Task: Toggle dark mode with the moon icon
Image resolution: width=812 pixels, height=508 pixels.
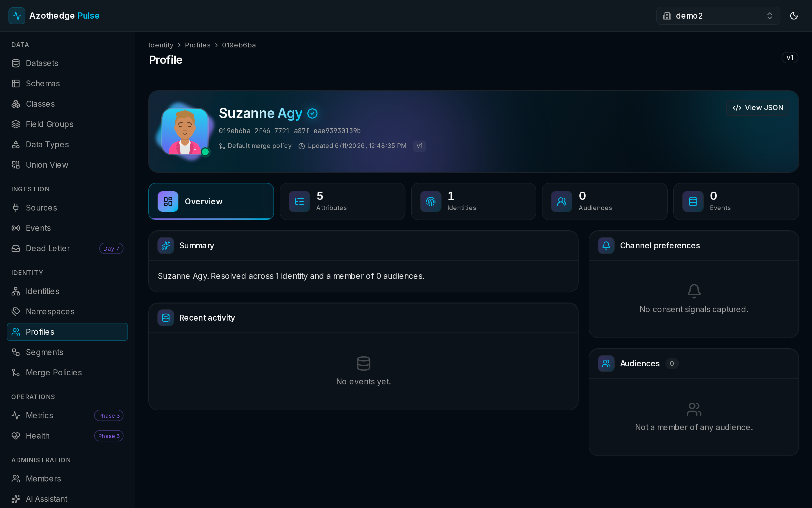Action: pos(794,16)
